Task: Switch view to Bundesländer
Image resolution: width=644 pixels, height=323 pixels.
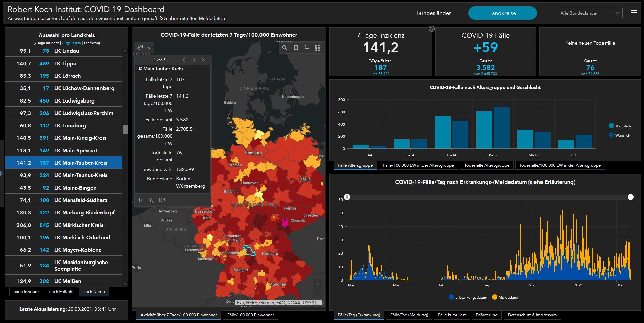Action: point(434,13)
